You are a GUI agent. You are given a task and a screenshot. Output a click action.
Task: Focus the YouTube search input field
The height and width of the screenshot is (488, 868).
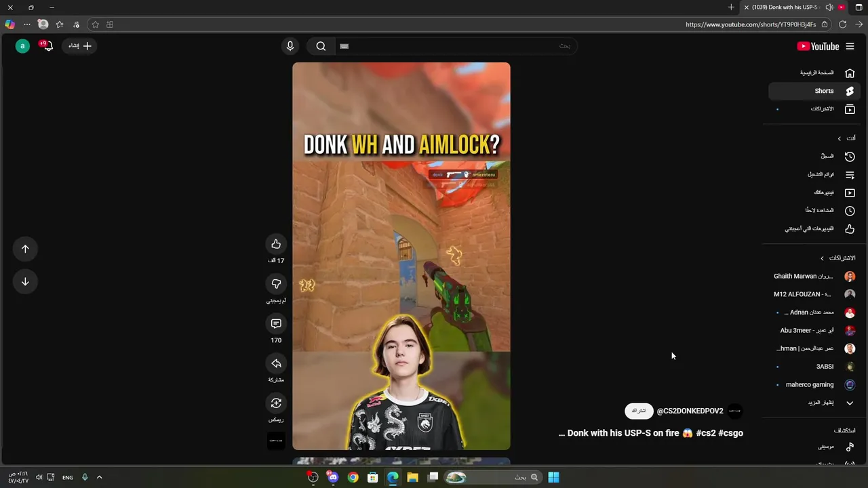point(456,46)
